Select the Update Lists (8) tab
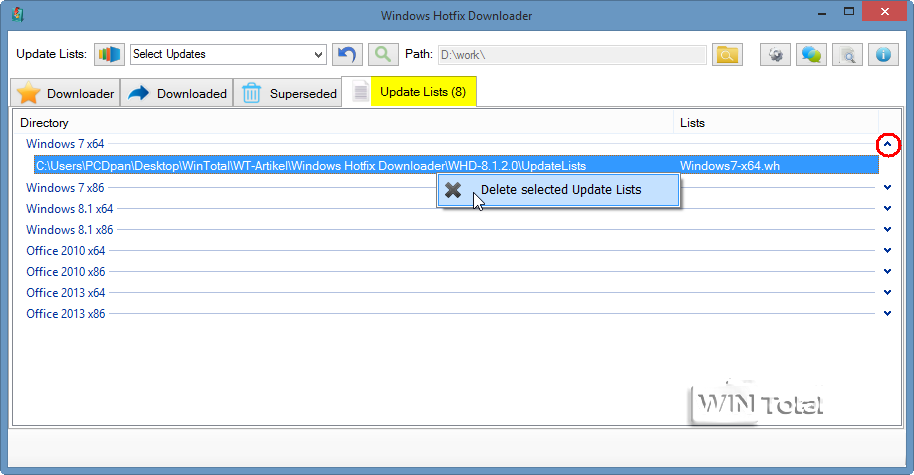 point(409,92)
